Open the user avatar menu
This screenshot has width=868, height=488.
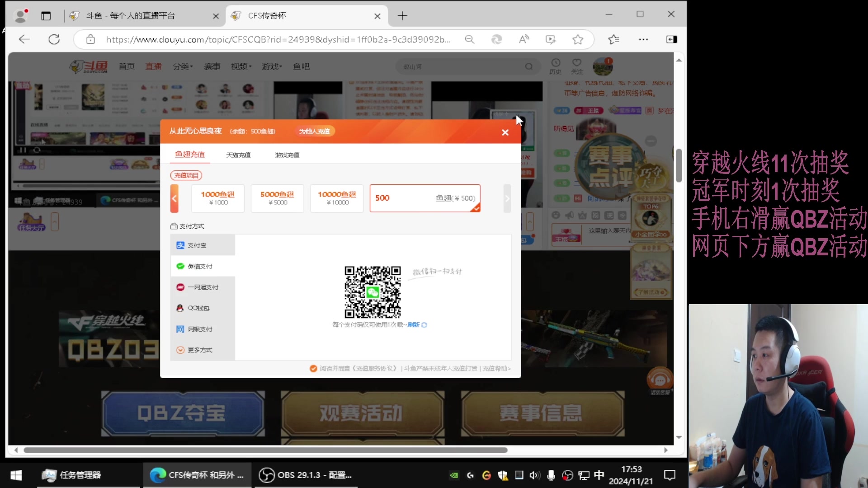click(x=603, y=67)
